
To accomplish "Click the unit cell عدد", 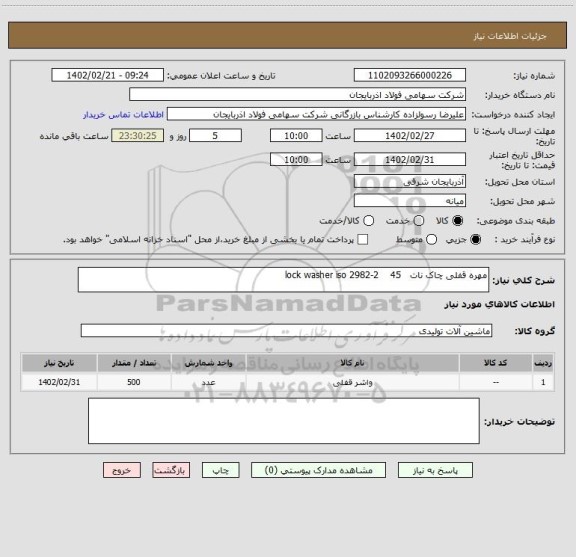I will 208,382.
